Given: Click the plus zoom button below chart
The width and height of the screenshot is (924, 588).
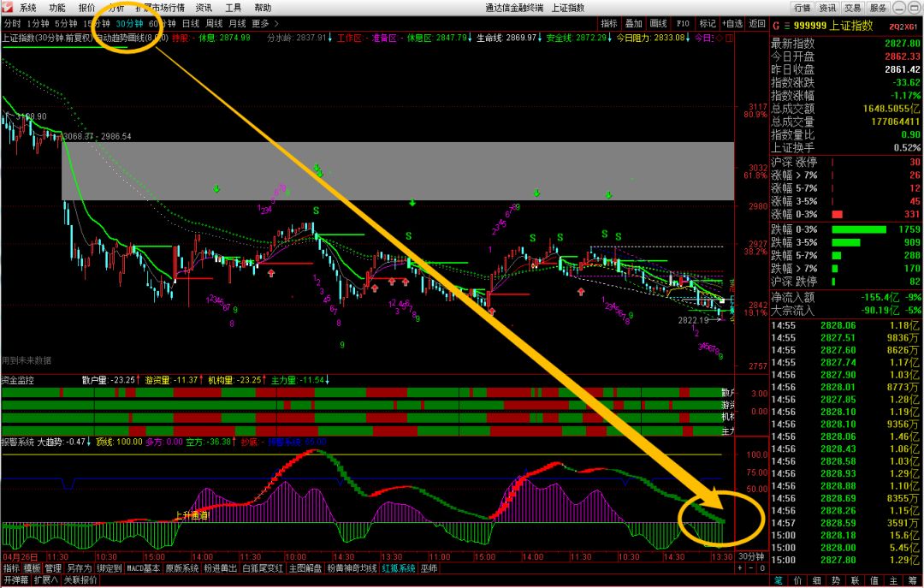Looking at the screenshot, I should pos(739,567).
